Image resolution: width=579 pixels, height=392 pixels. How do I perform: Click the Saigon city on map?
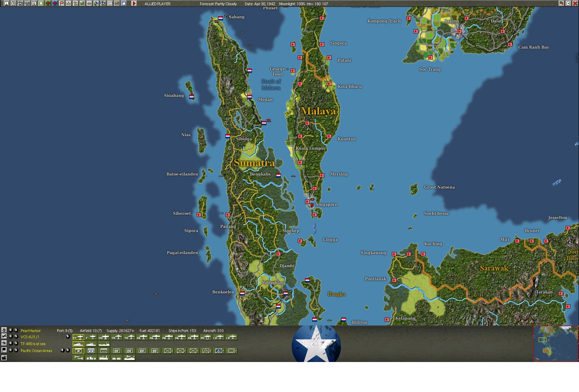pyautogui.click(x=459, y=31)
